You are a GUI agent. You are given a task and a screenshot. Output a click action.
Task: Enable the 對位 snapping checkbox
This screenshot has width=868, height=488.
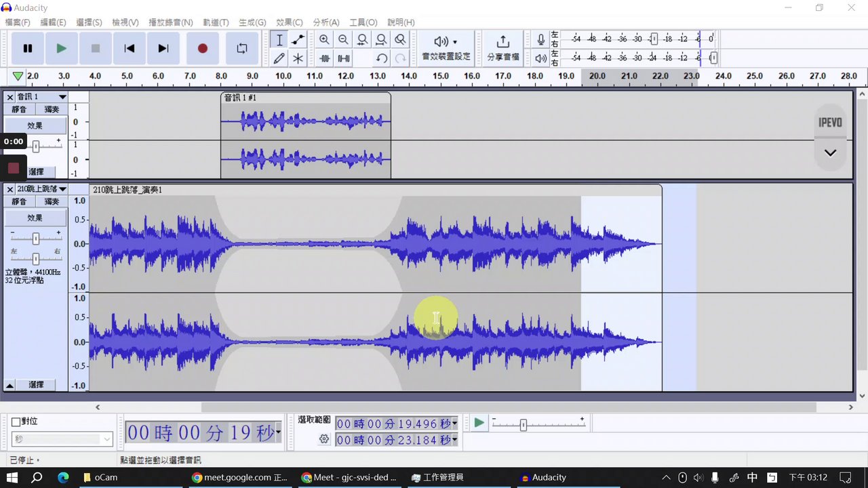pos(16,422)
